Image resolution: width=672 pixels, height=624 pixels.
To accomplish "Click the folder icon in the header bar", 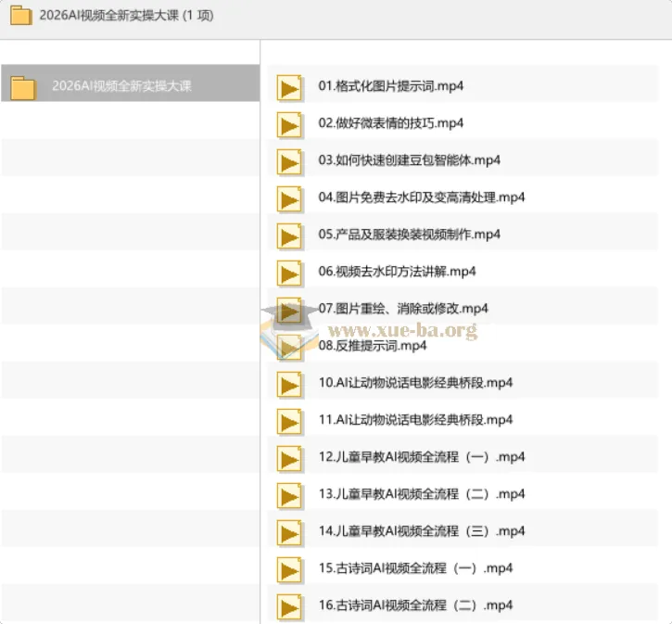I will pyautogui.click(x=21, y=16).
